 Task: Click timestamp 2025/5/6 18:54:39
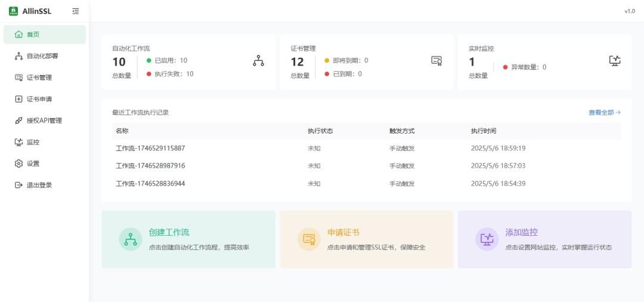498,183
